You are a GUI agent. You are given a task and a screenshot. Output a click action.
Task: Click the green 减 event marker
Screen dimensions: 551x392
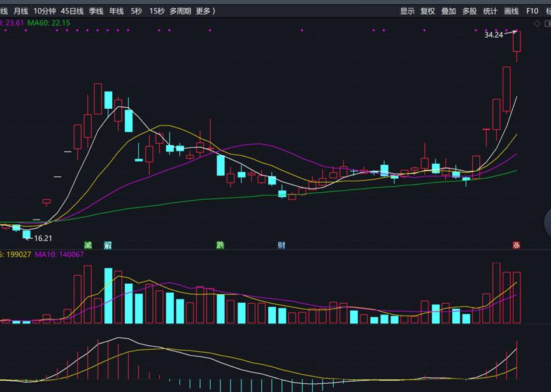click(x=88, y=245)
